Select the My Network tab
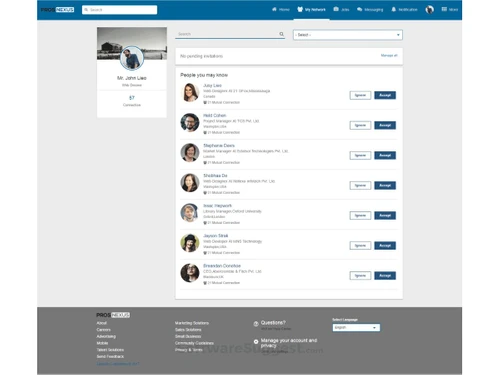 tap(311, 9)
